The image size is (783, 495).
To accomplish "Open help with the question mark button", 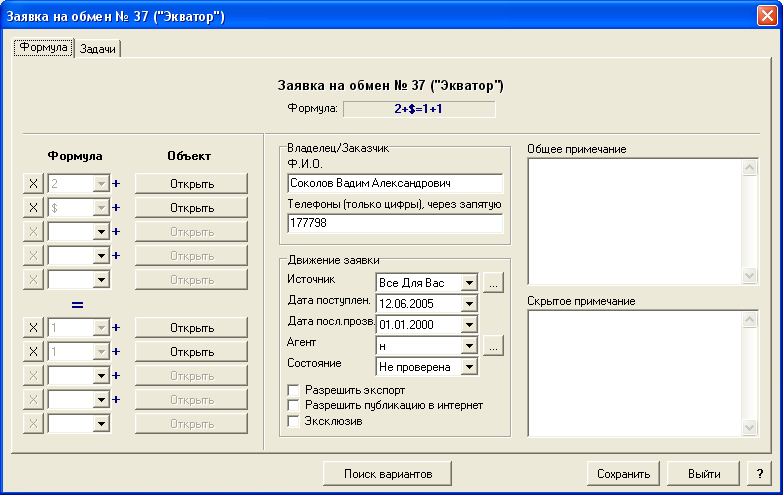I will (x=760, y=474).
